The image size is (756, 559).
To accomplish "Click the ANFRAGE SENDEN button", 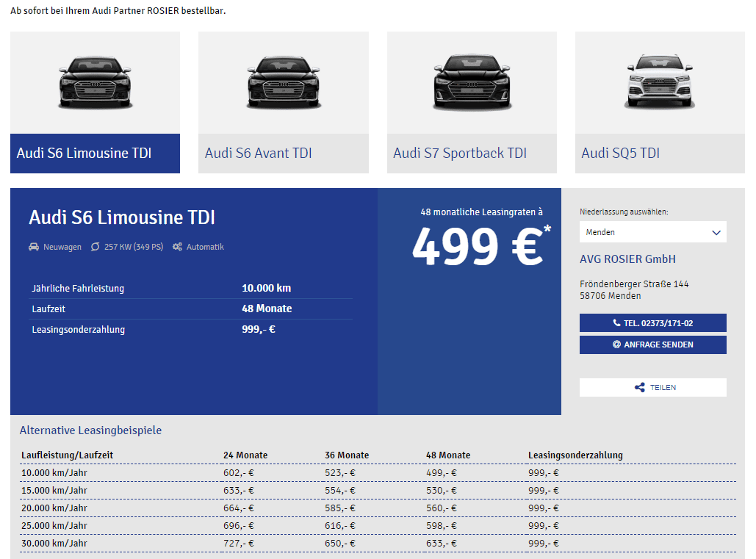I will (653, 345).
